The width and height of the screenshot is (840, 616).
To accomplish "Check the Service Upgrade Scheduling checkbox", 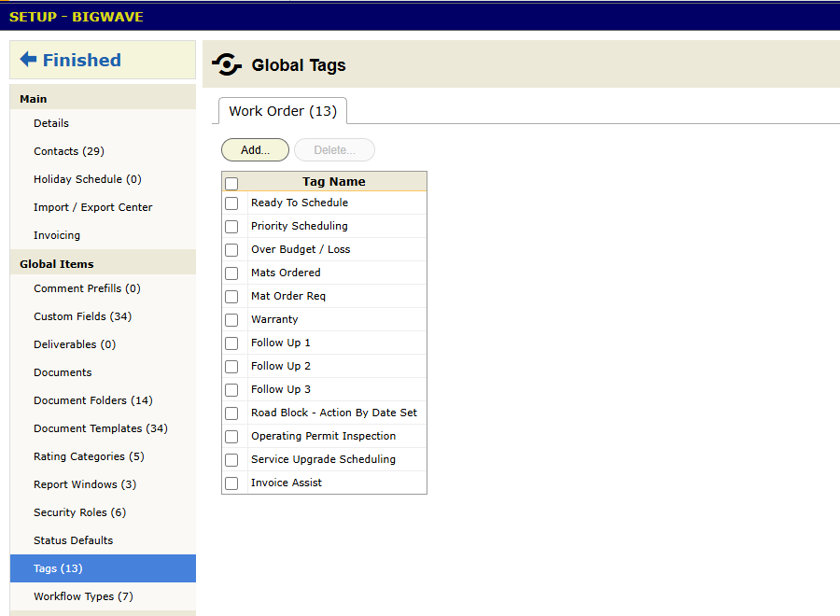I will [231, 460].
